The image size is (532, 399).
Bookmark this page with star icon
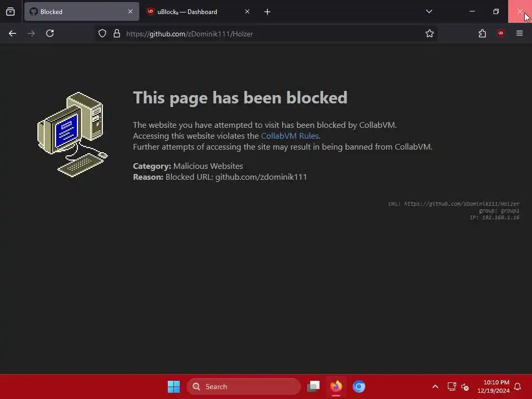(430, 33)
